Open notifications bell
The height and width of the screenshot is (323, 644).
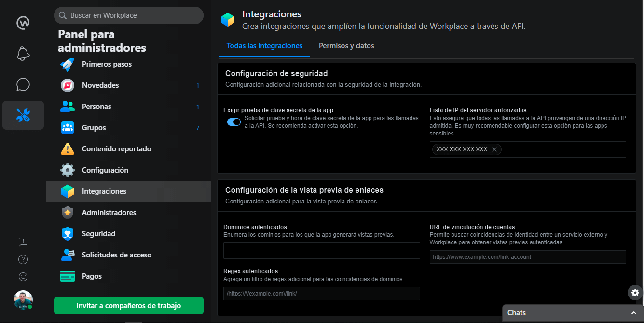coord(23,54)
